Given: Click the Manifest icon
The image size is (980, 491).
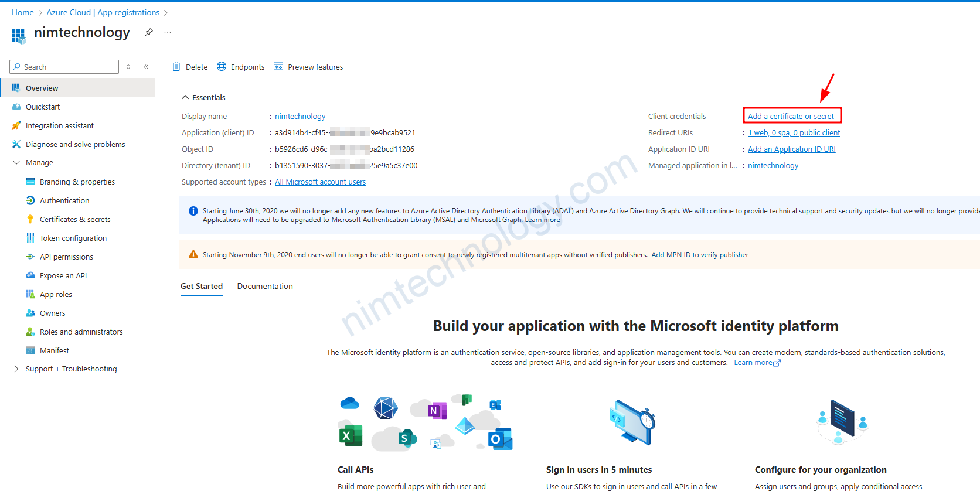Looking at the screenshot, I should (30, 350).
